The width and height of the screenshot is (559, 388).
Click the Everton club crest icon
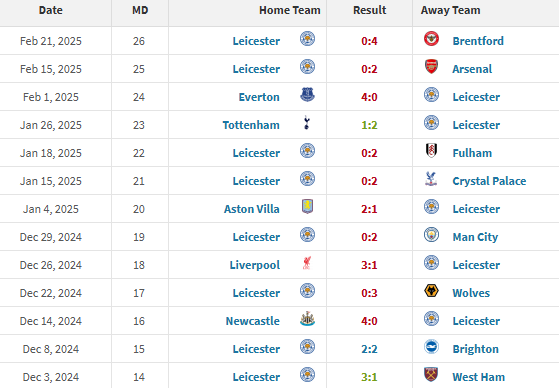tap(307, 95)
